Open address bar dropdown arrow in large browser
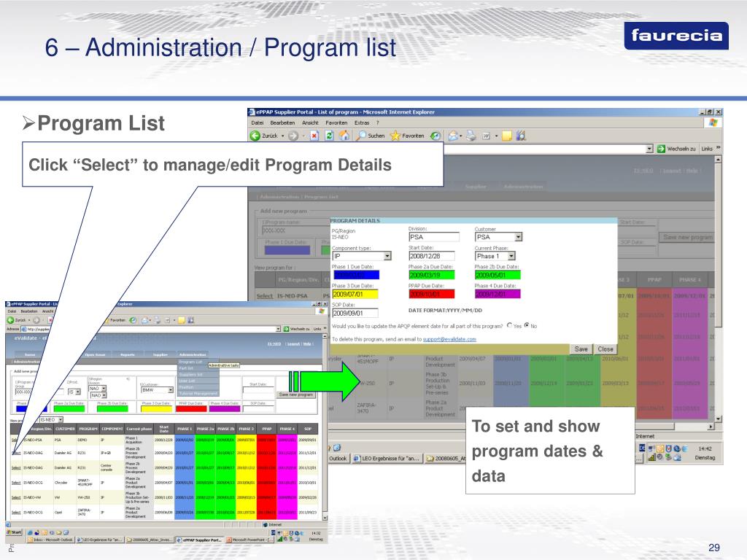747x560 pixels. pos(649,149)
